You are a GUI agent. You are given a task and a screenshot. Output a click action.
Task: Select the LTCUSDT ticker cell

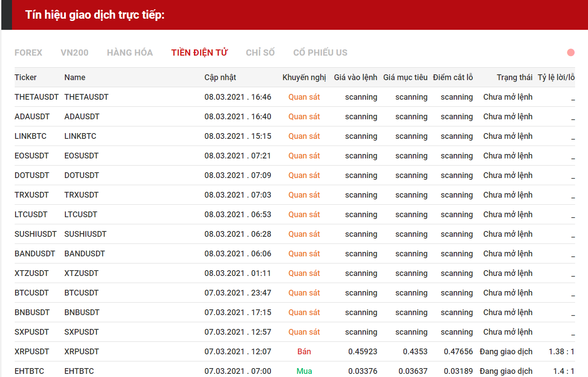pyautogui.click(x=31, y=215)
